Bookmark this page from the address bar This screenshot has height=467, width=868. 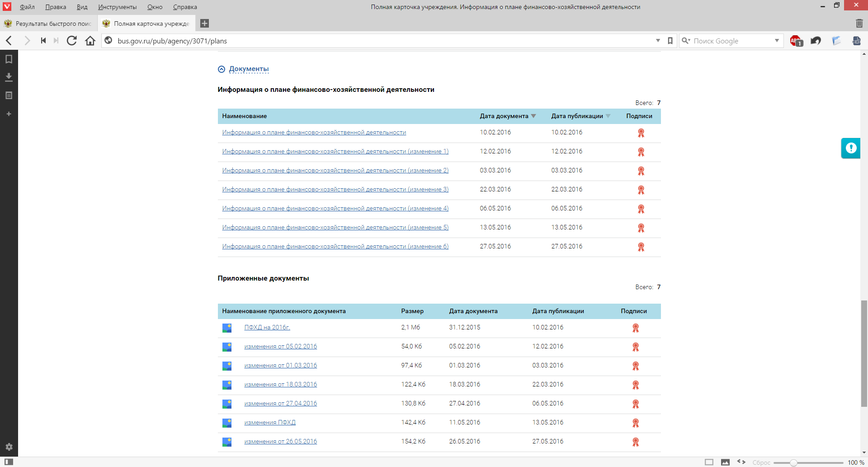click(670, 41)
